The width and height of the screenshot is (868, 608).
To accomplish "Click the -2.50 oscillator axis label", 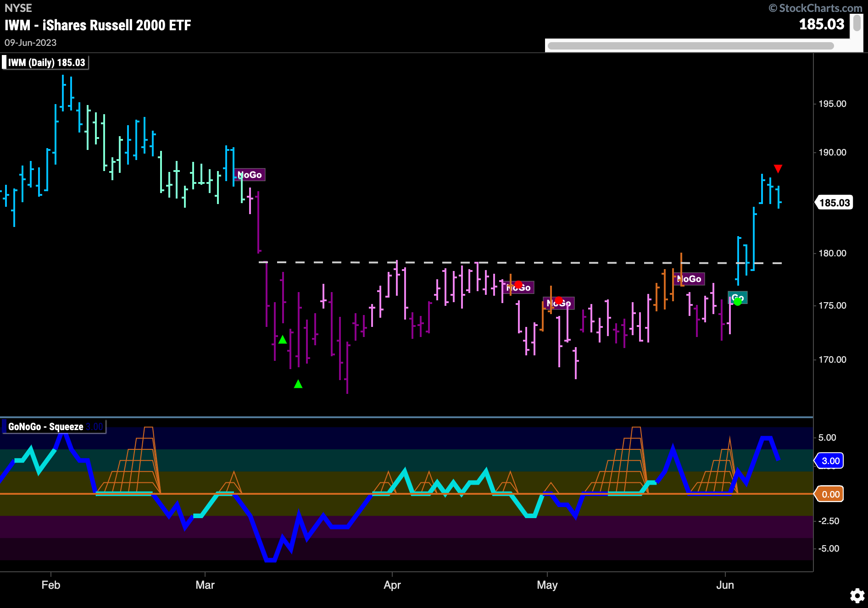I will coord(829,521).
